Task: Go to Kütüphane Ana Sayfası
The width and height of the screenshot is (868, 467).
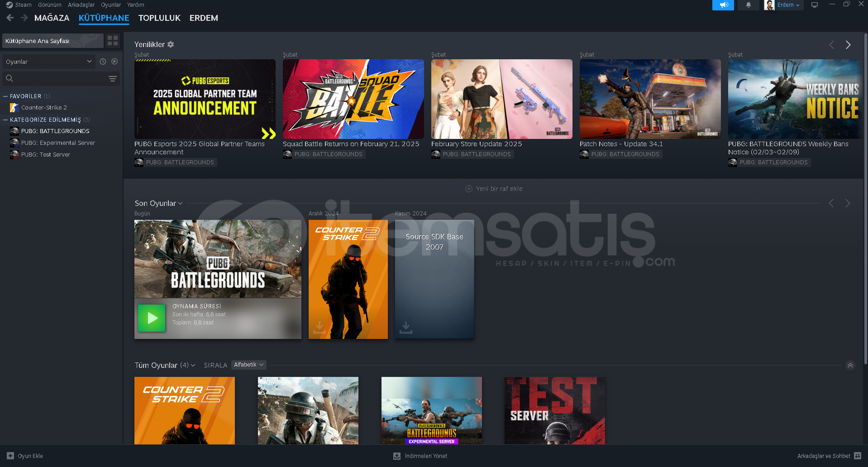Action: 53,41
